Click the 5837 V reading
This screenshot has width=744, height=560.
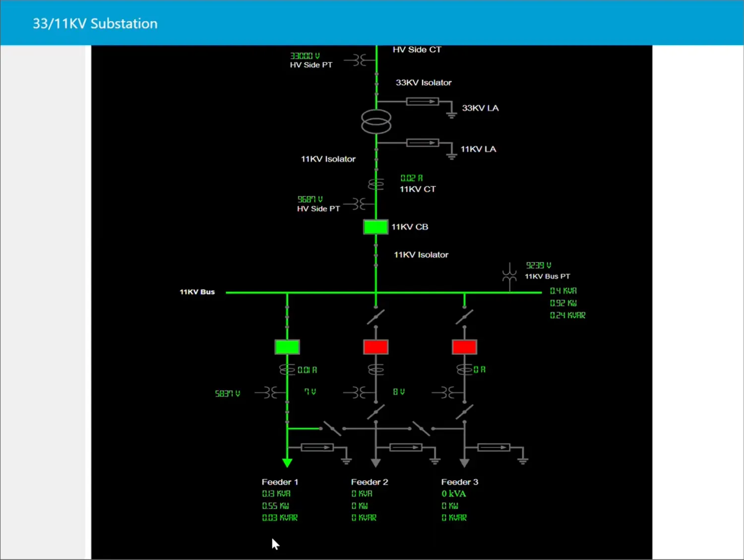tap(228, 393)
